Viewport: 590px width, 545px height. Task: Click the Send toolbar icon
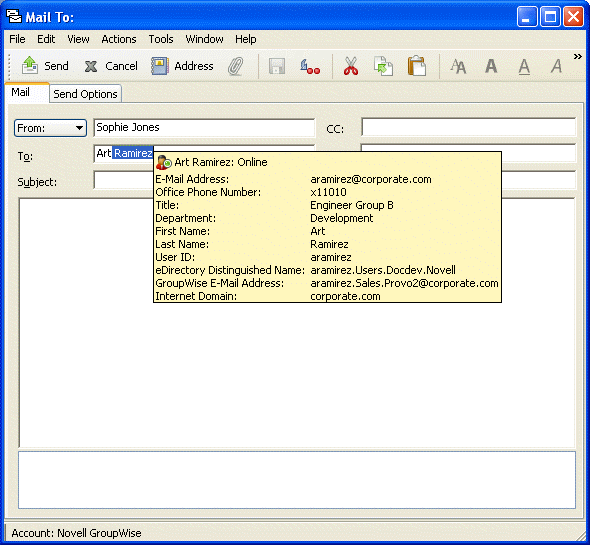click(30, 65)
